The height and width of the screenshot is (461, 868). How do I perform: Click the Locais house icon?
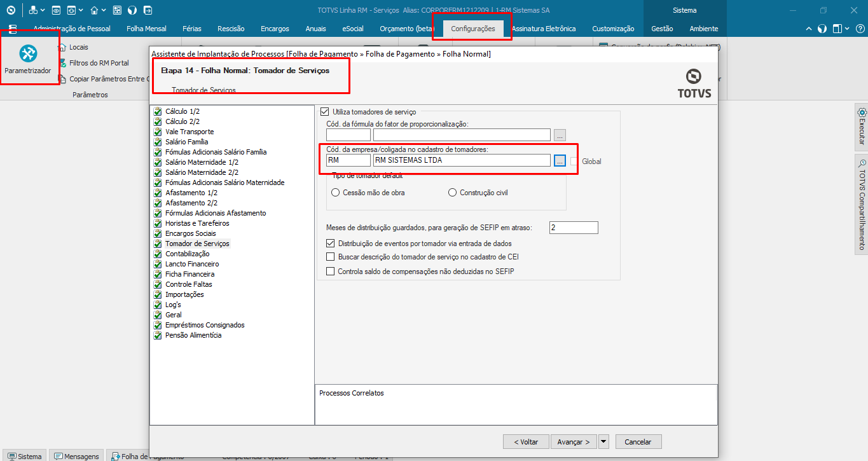pyautogui.click(x=62, y=47)
